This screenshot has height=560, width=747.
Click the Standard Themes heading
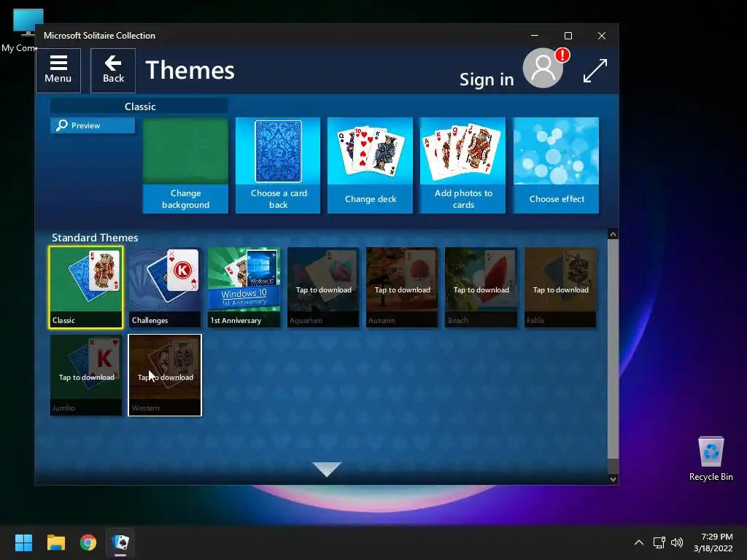(95, 238)
